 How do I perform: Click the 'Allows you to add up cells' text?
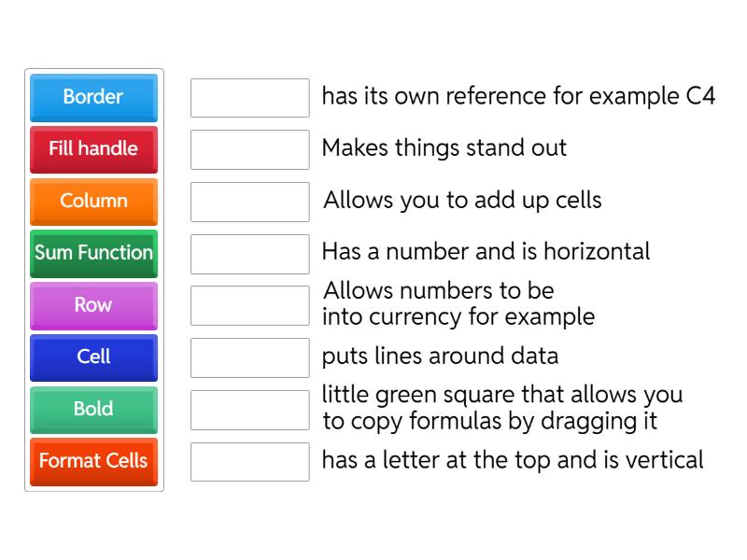coord(462,200)
